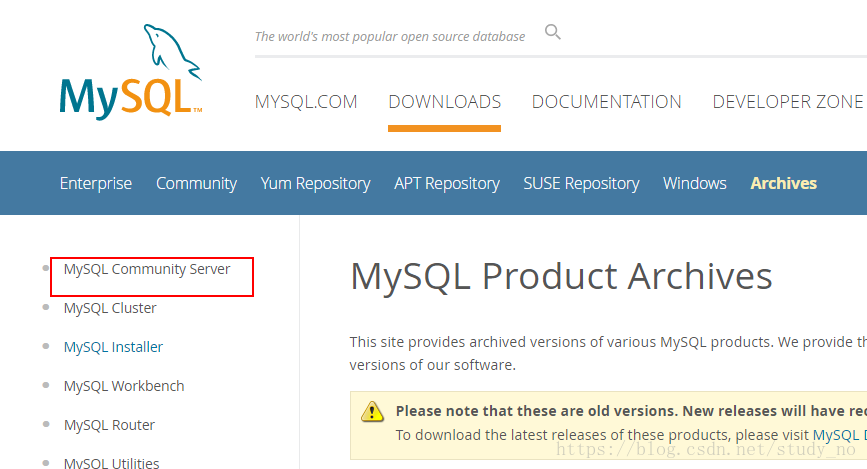Select Windows in the blue bar
The width and height of the screenshot is (867, 469).
[694, 183]
